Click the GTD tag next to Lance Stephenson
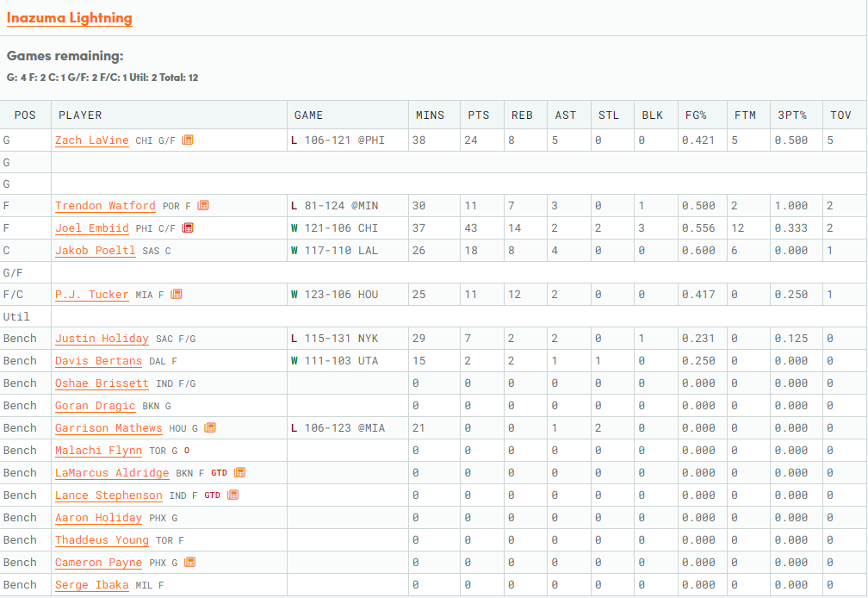 (213, 495)
